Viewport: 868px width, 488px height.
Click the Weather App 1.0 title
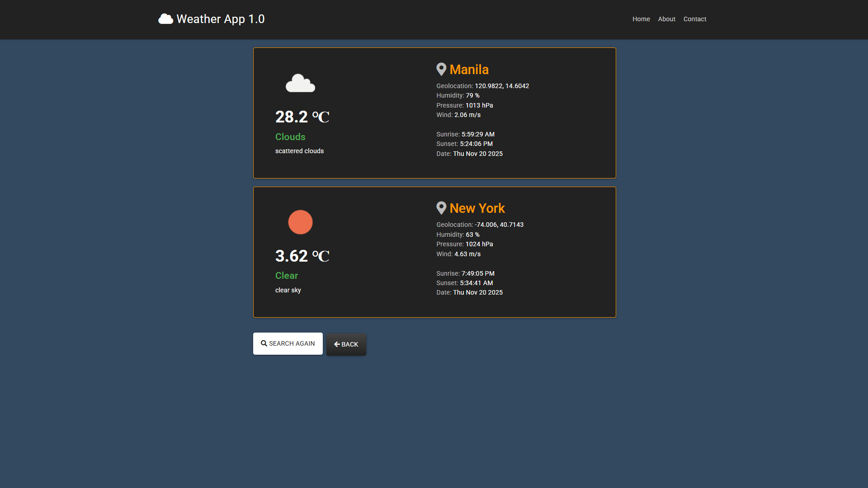coord(220,19)
